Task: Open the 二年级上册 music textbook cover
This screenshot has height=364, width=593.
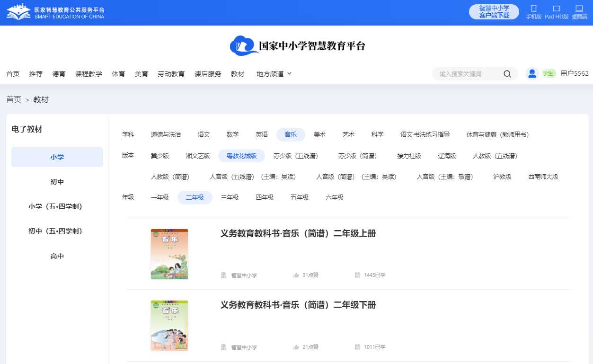Action: [x=169, y=254]
